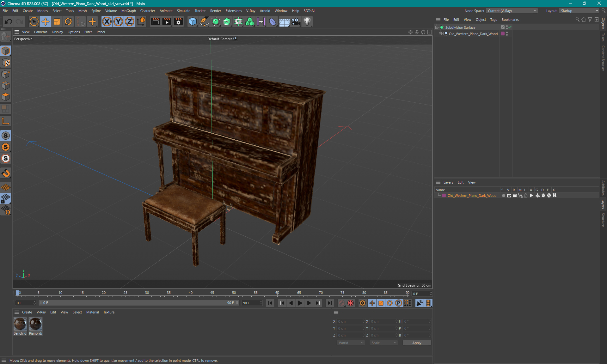
Task: Toggle Subdivision Surface enable checkmark
Action: click(510, 27)
